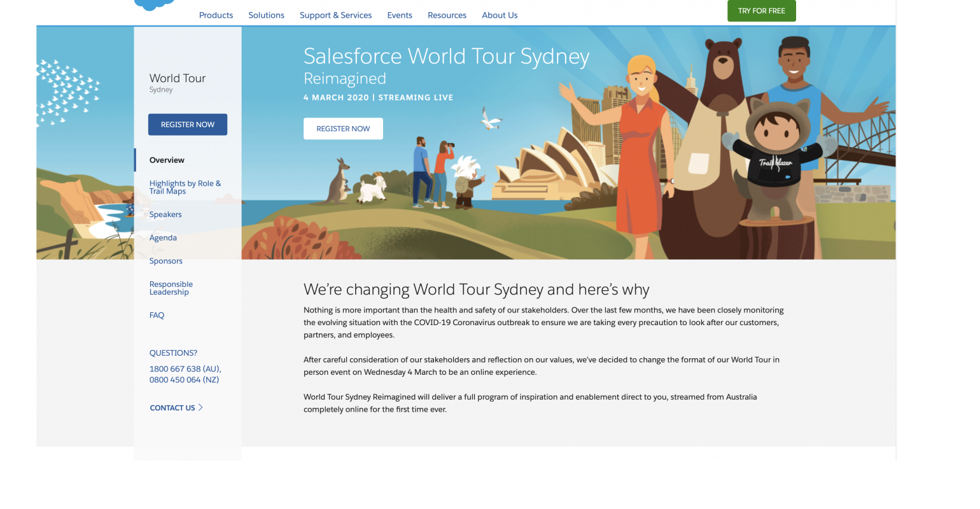Image resolution: width=980 pixels, height=509 pixels.
Task: Open the Resources menu
Action: click(x=447, y=15)
